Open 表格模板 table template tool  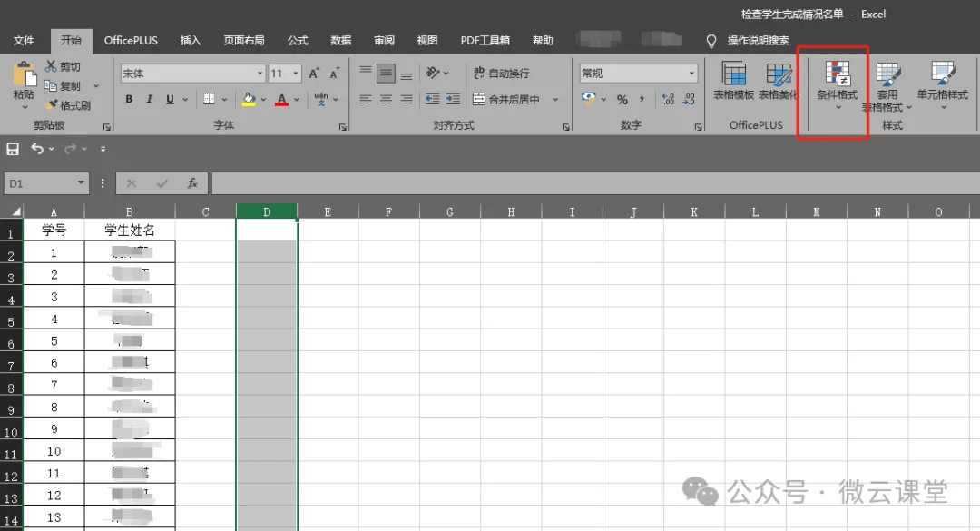(x=733, y=82)
